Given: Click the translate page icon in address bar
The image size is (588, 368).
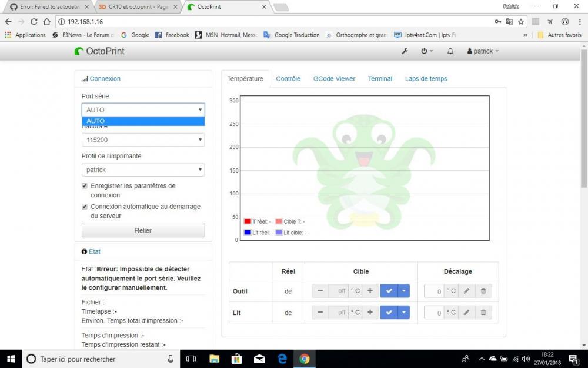Looking at the screenshot, I should coord(509,22).
